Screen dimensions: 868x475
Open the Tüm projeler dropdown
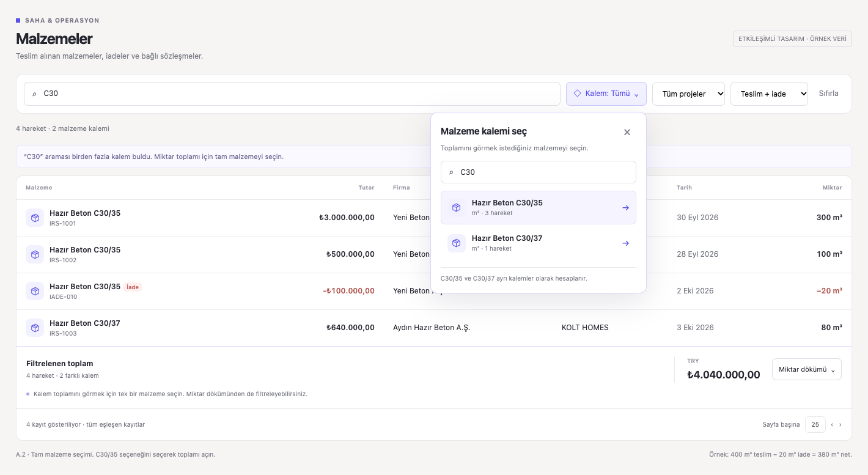(689, 94)
